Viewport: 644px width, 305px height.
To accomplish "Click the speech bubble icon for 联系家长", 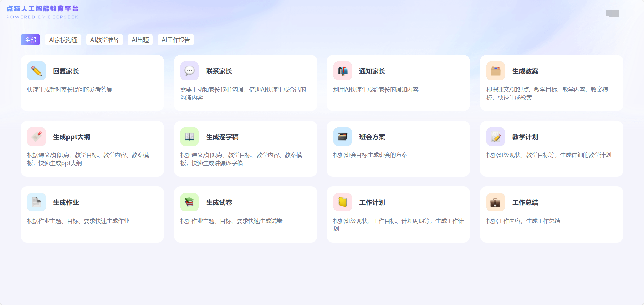I will pyautogui.click(x=189, y=71).
